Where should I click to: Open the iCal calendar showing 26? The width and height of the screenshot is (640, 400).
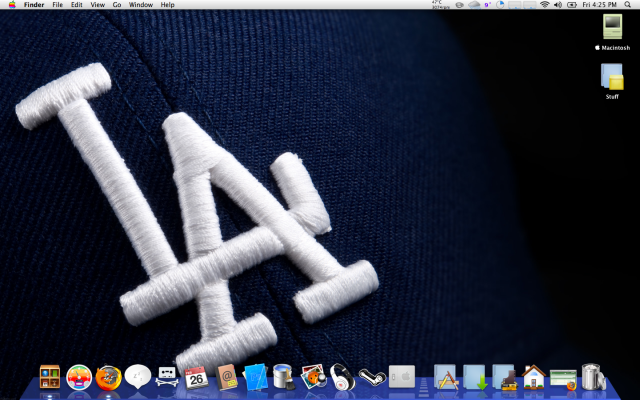(x=196, y=378)
